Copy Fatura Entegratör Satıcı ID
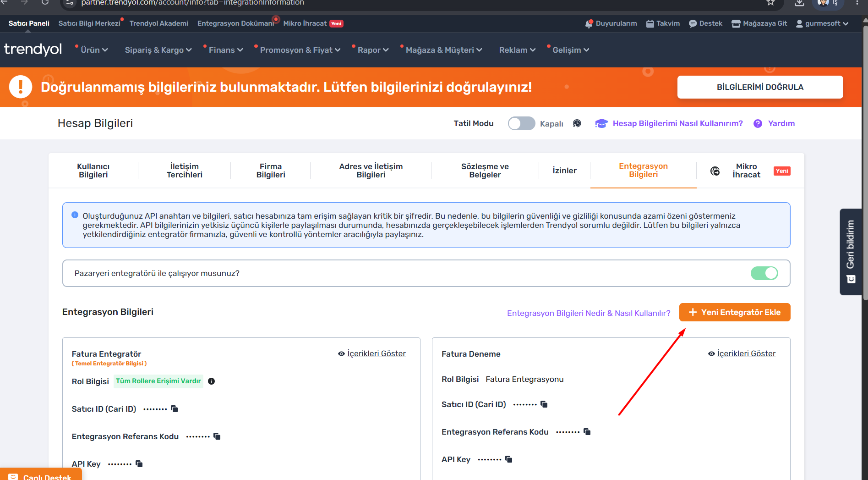 click(175, 408)
